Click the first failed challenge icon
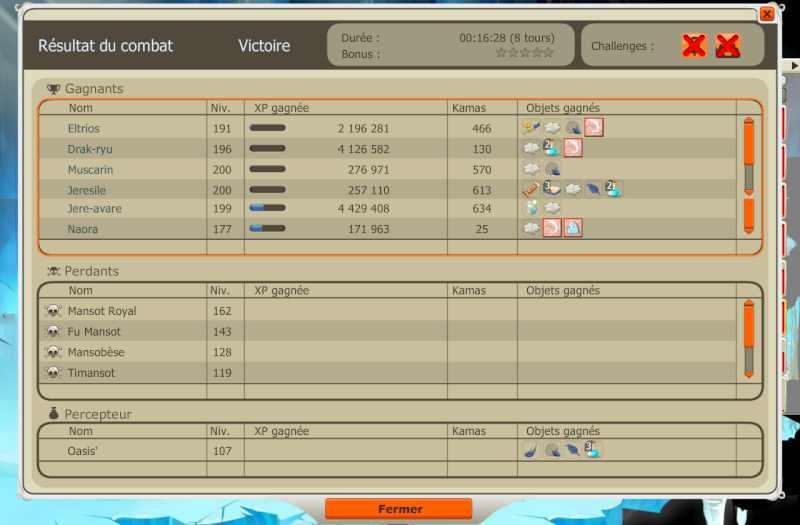The width and height of the screenshot is (800, 525). (694, 46)
